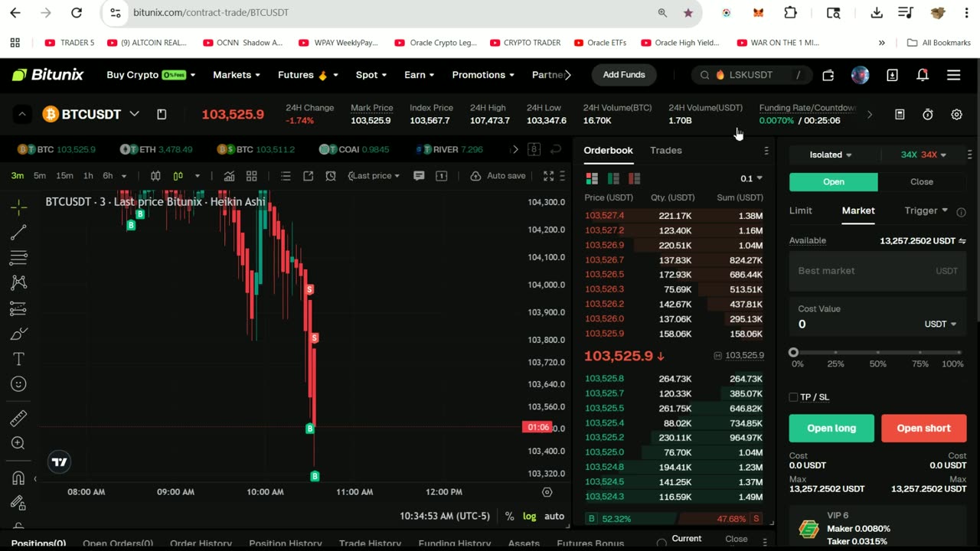Open the hamburger main menu
The image size is (980, 551).
click(x=953, y=75)
